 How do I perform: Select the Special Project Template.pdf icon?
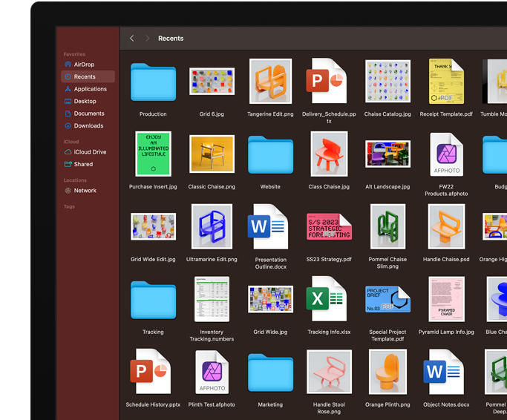click(x=387, y=299)
